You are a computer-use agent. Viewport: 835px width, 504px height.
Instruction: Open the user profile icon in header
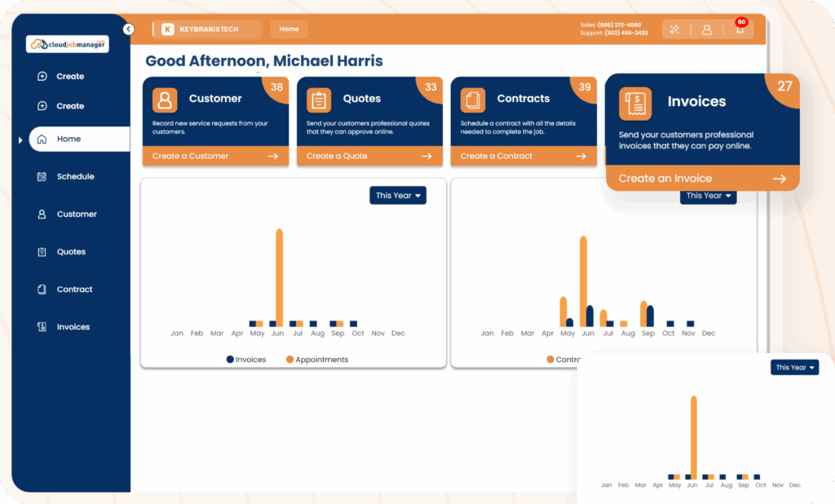point(707,29)
